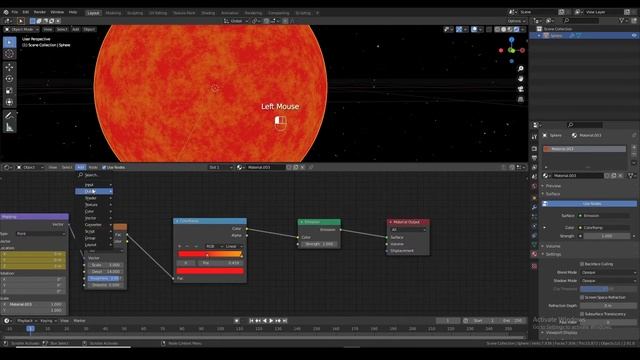Click the timeline current frame marker

pyautogui.click(x=30, y=329)
